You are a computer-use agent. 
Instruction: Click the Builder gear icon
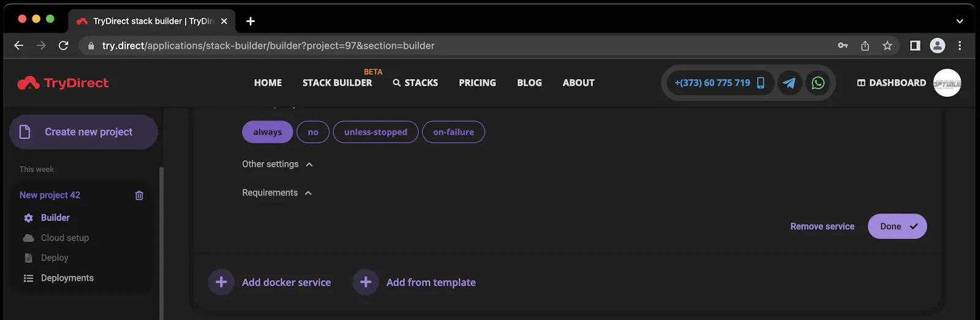pyautogui.click(x=28, y=218)
